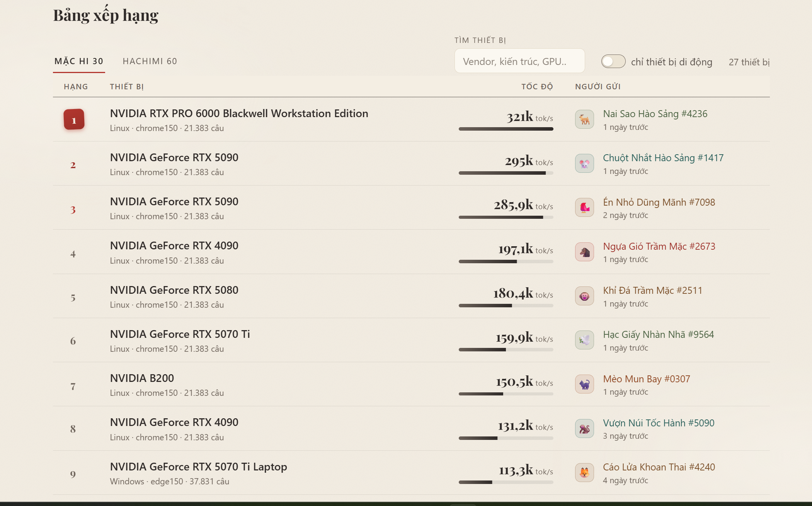Open Nai Sao Hào Sảng #4236 profile link
The height and width of the screenshot is (506, 812).
coord(655,114)
